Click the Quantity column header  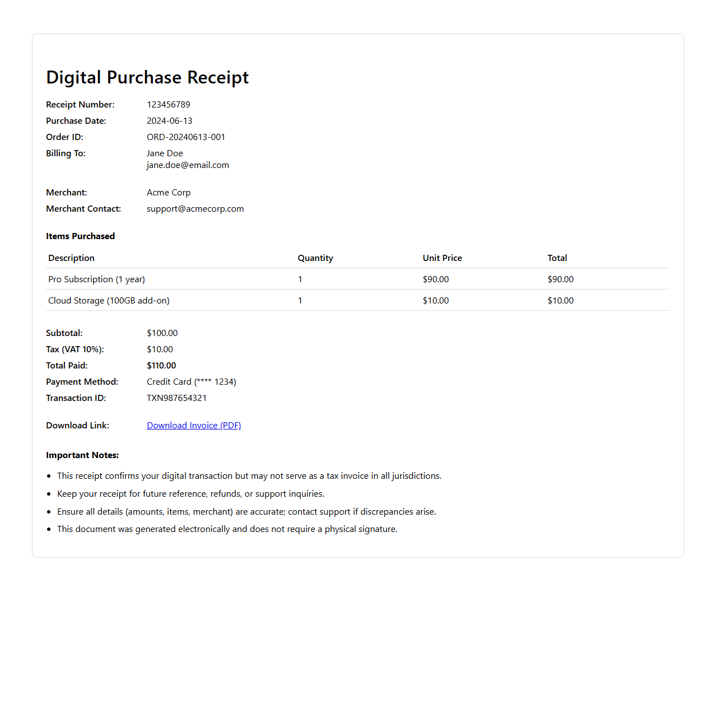tap(315, 258)
